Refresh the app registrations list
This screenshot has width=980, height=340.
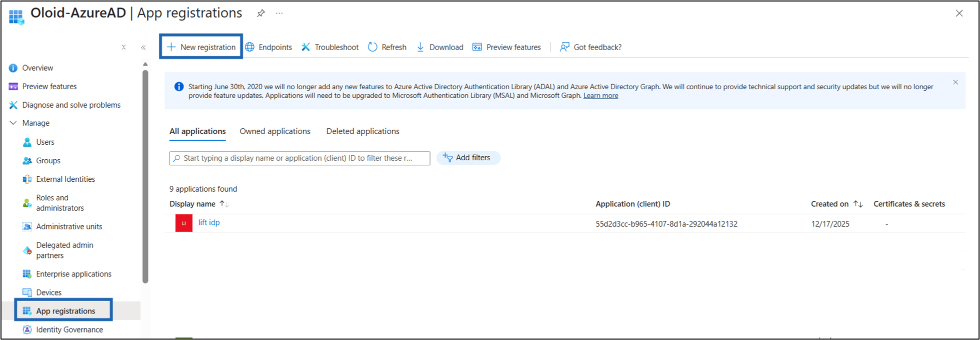pyautogui.click(x=387, y=47)
